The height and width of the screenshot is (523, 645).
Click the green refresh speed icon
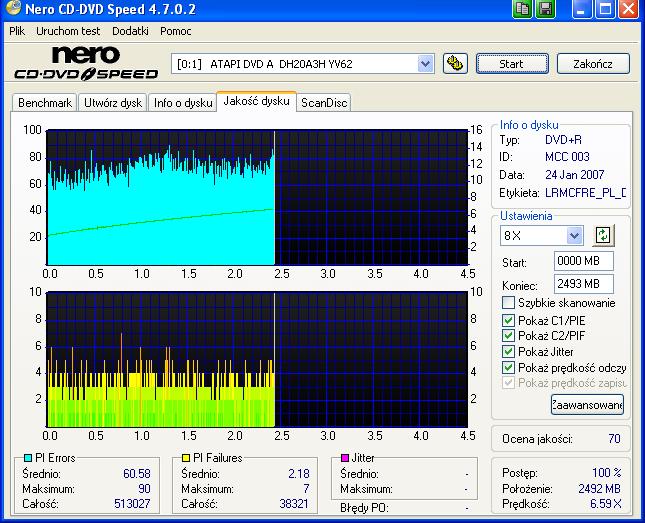click(603, 235)
